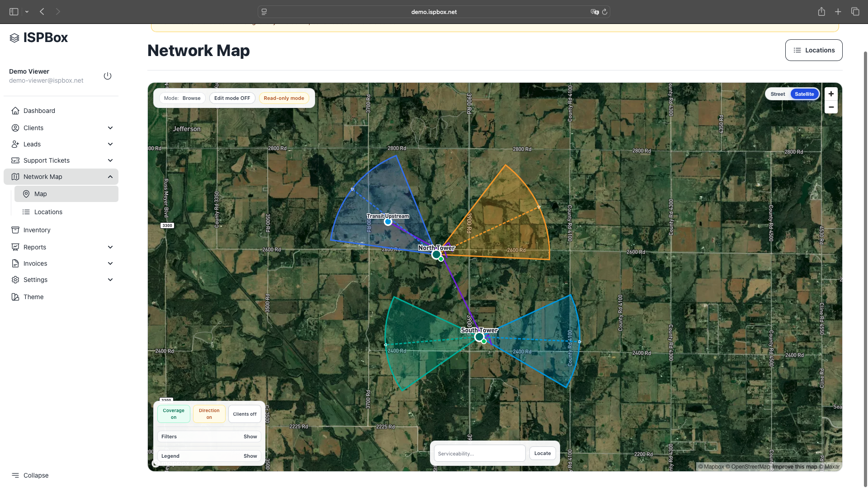868x488 pixels.
Task: Turn clients layer on
Action: click(x=244, y=413)
